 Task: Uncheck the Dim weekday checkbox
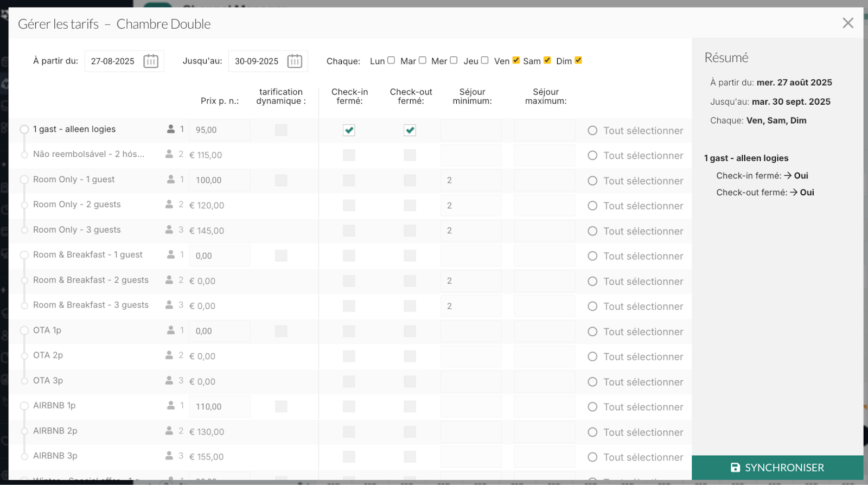click(578, 60)
